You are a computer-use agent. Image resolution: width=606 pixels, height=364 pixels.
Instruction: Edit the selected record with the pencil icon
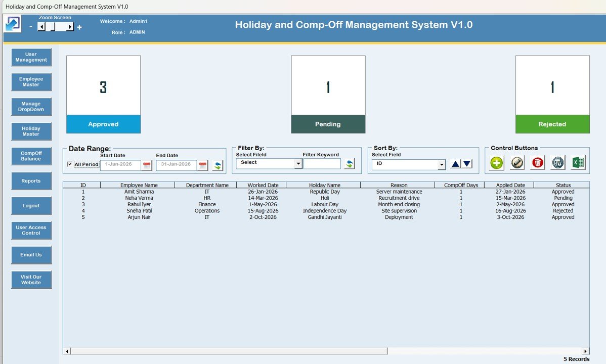(516, 163)
